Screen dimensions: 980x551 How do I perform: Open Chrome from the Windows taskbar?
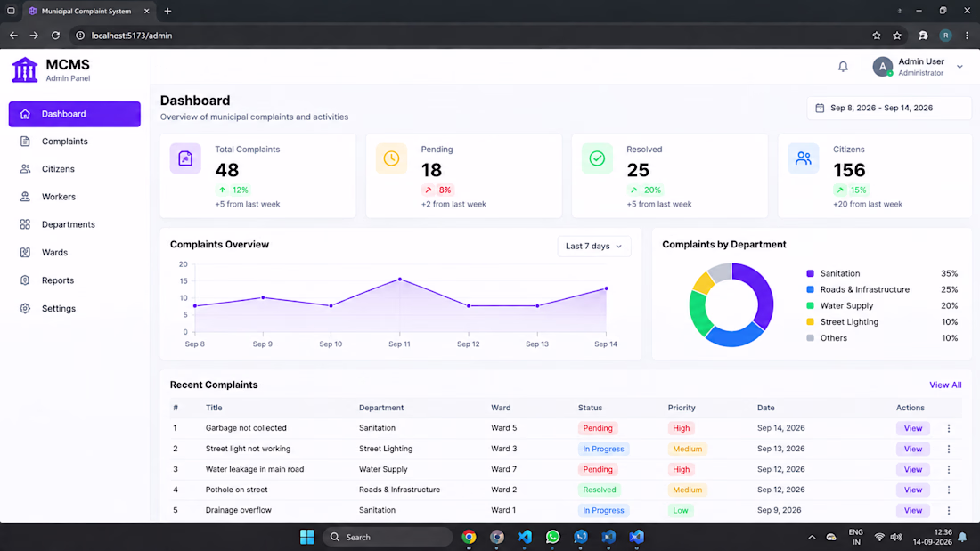coord(469,537)
